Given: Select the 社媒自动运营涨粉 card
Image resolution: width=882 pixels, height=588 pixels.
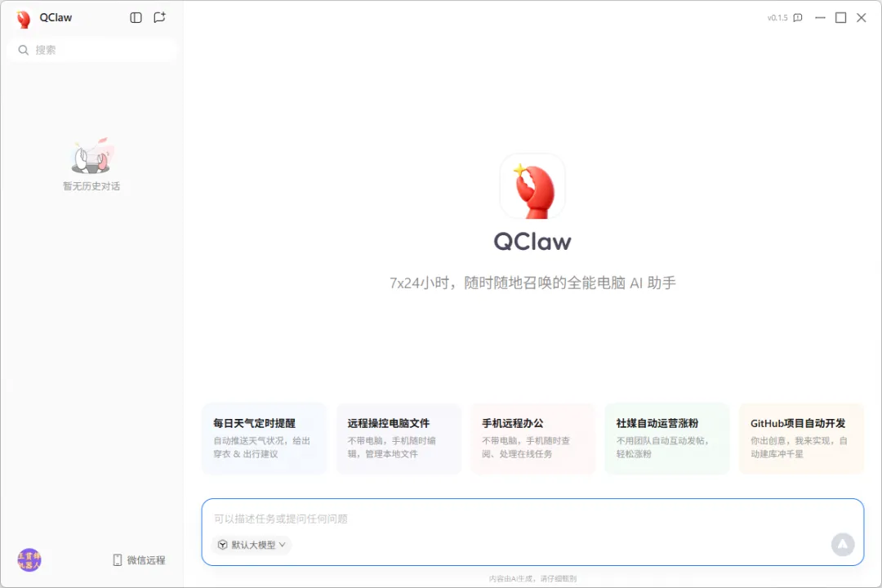Looking at the screenshot, I should point(667,439).
